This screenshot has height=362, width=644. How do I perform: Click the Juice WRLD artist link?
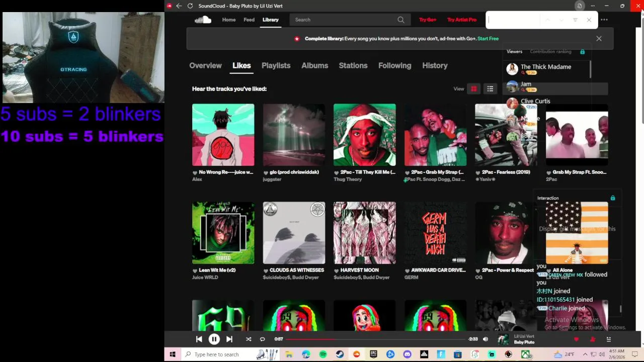point(205,278)
